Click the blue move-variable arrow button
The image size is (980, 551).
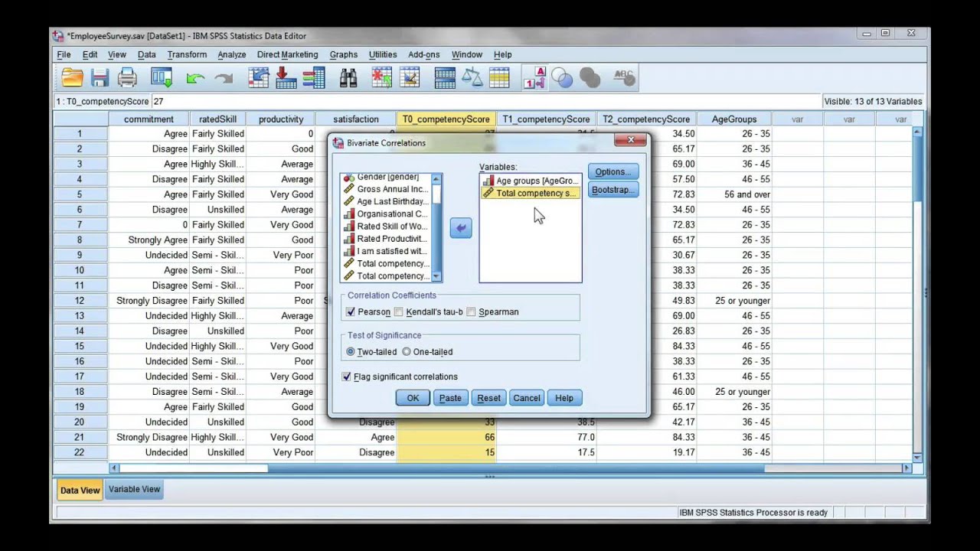pyautogui.click(x=461, y=227)
